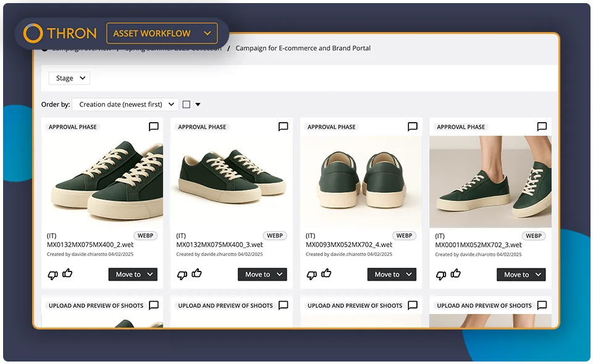Screen dimensions: 593x364
Task: Open comments on fourth UPLOAD AND PREVIEW card
Action: coord(542,305)
